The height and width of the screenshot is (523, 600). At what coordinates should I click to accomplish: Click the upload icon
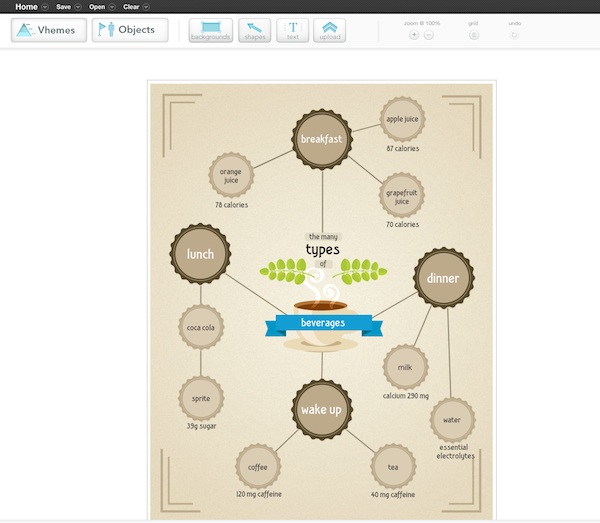(329, 30)
